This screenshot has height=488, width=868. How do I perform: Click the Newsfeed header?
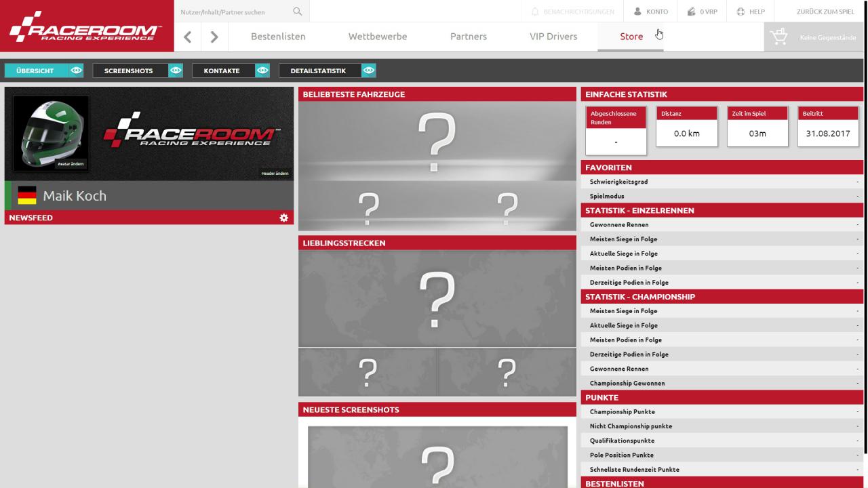tap(149, 218)
